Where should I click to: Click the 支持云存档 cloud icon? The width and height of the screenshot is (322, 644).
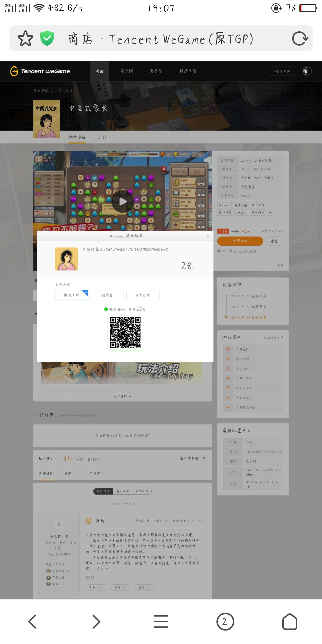(228, 378)
